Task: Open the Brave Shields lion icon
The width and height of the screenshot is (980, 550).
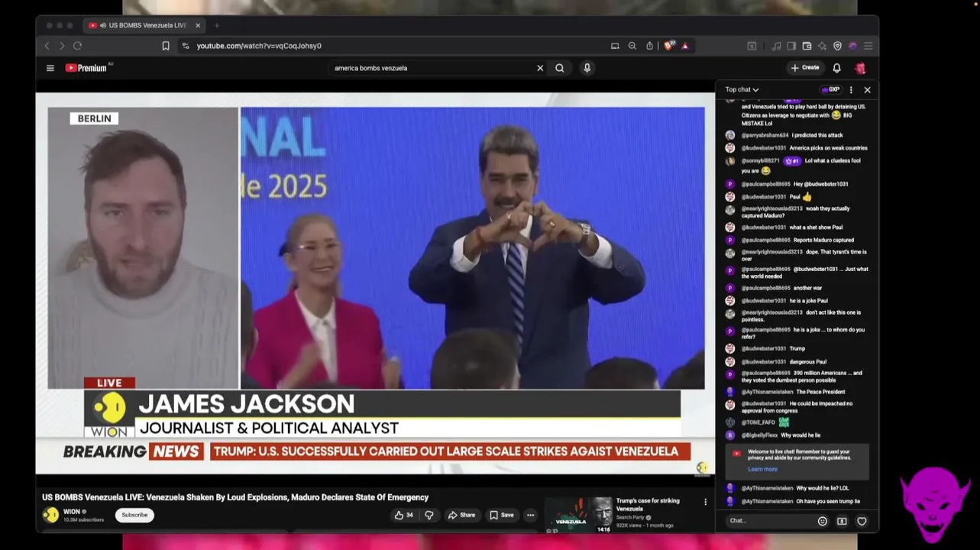Action: [x=669, y=46]
